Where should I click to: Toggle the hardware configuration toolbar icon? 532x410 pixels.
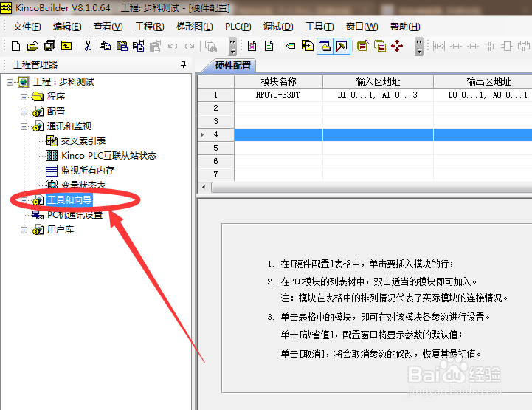[342, 46]
